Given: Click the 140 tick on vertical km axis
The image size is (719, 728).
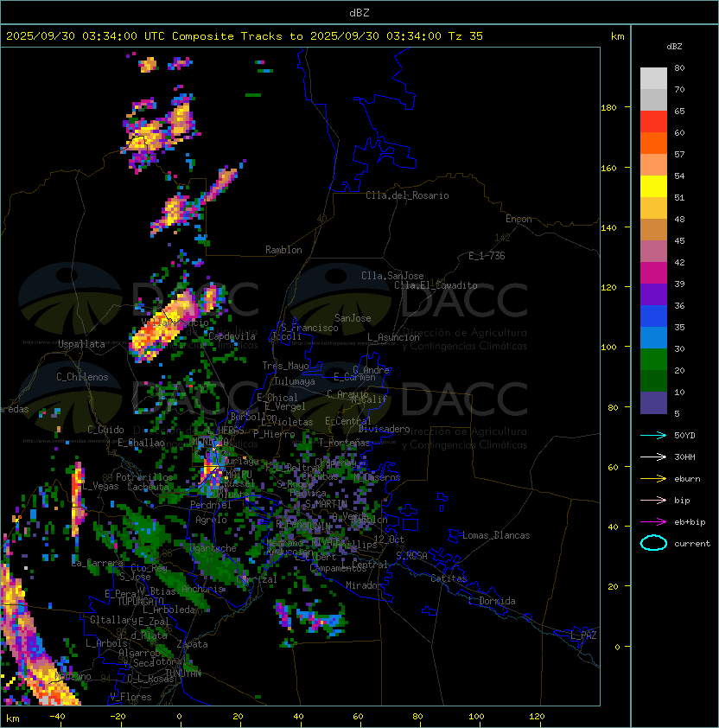Looking at the screenshot, I should coord(608,228).
